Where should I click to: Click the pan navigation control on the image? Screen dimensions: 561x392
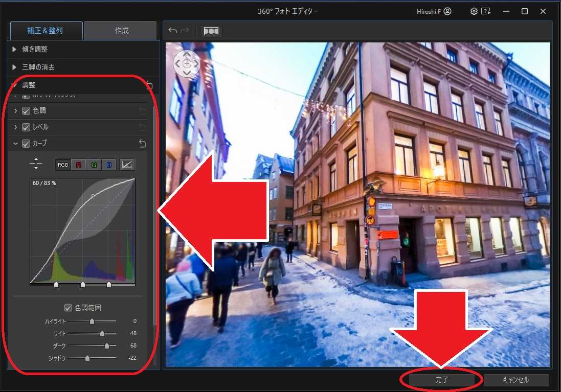(x=187, y=63)
